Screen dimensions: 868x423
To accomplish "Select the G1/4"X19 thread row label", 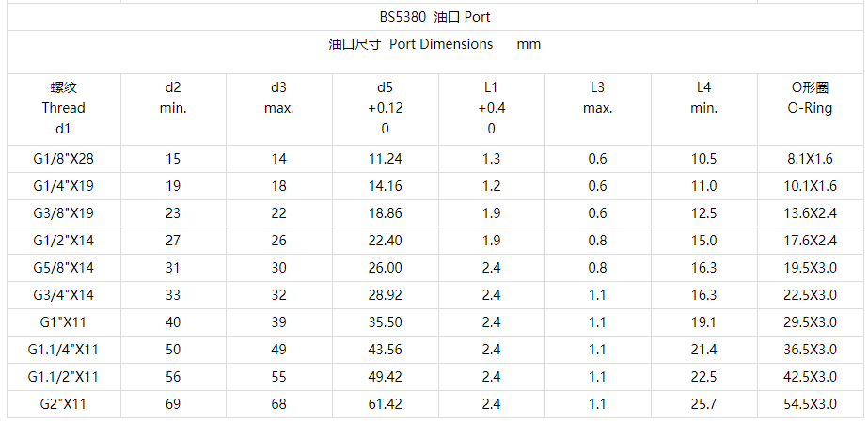I will pyautogui.click(x=64, y=186).
